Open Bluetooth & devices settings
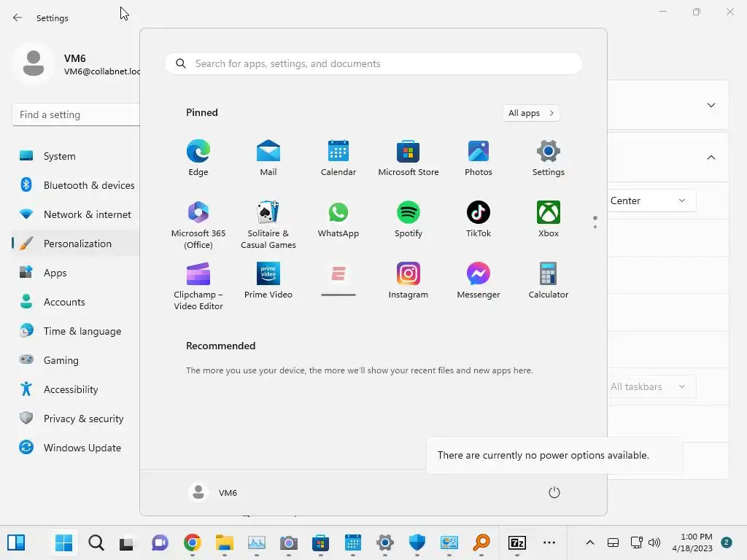This screenshot has width=747, height=560. (76, 185)
